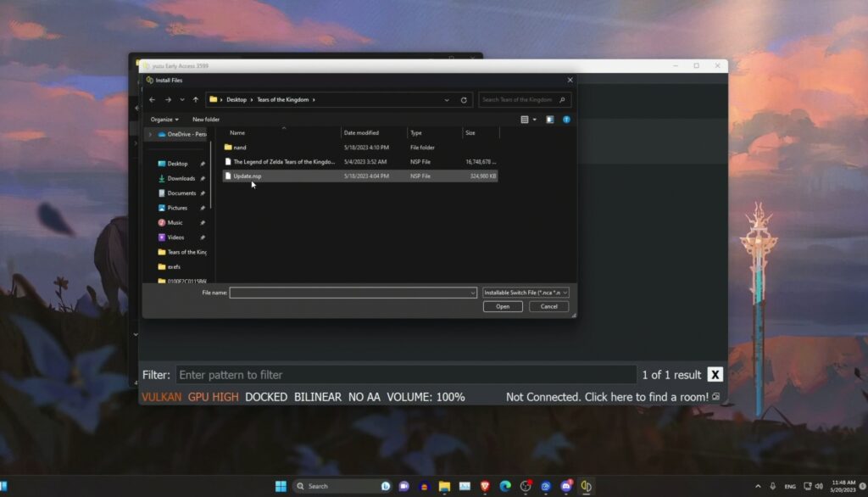Open the yuzu taskbar icon
Viewport: 868px width, 497px height.
tap(587, 486)
